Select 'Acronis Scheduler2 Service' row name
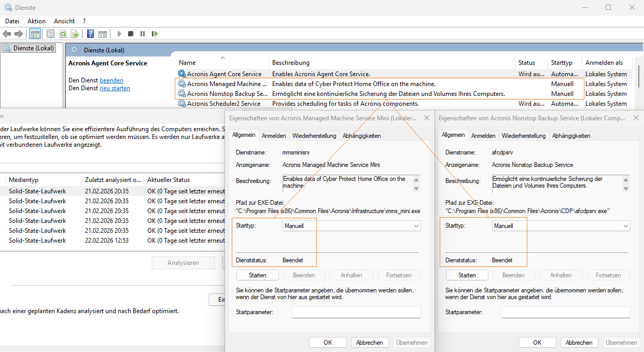 pyautogui.click(x=223, y=104)
